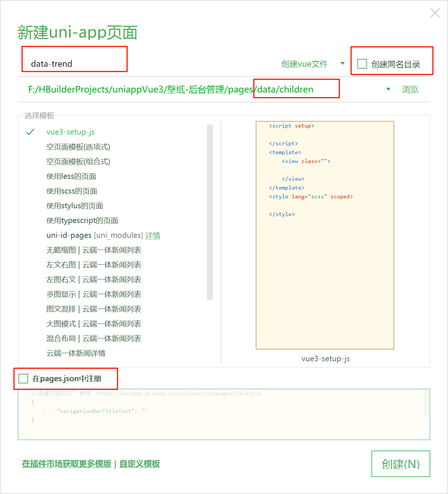
Task: Choose the 使用stylus的页面 template
Action: click(75, 206)
